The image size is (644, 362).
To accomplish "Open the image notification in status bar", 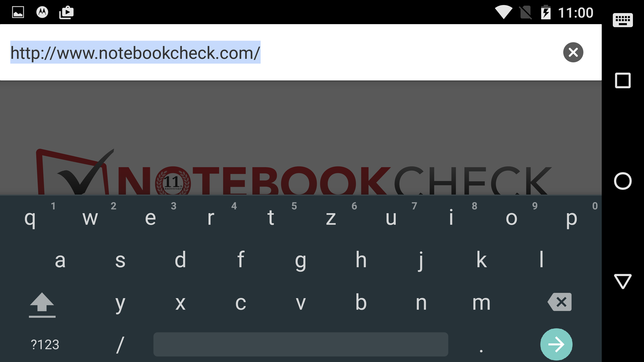I will (x=18, y=12).
